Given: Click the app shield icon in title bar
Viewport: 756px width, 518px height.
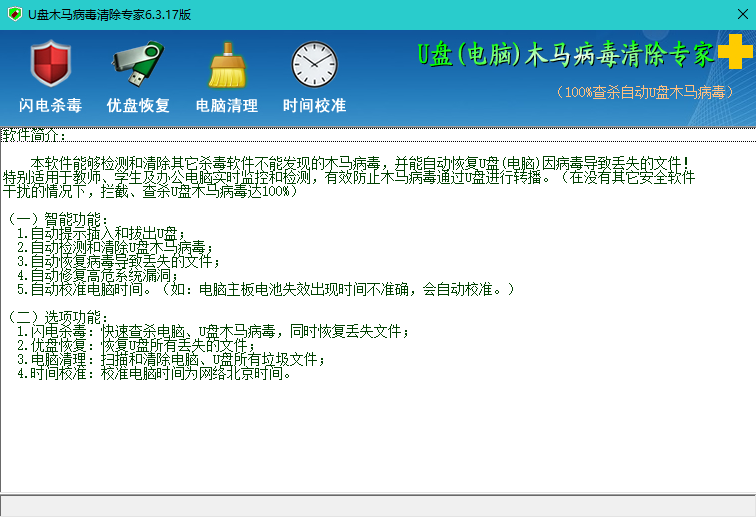Looking at the screenshot, I should 15,14.
